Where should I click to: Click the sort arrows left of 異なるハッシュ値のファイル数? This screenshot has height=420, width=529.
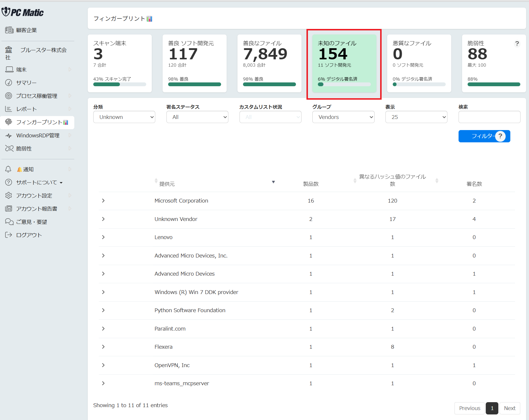coord(355,181)
